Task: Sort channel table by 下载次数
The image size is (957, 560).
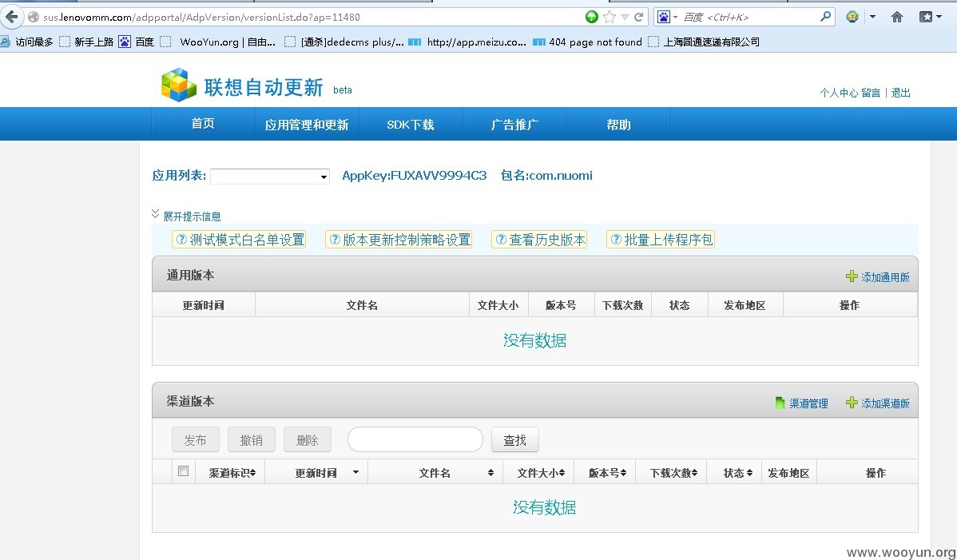Action: click(x=673, y=473)
